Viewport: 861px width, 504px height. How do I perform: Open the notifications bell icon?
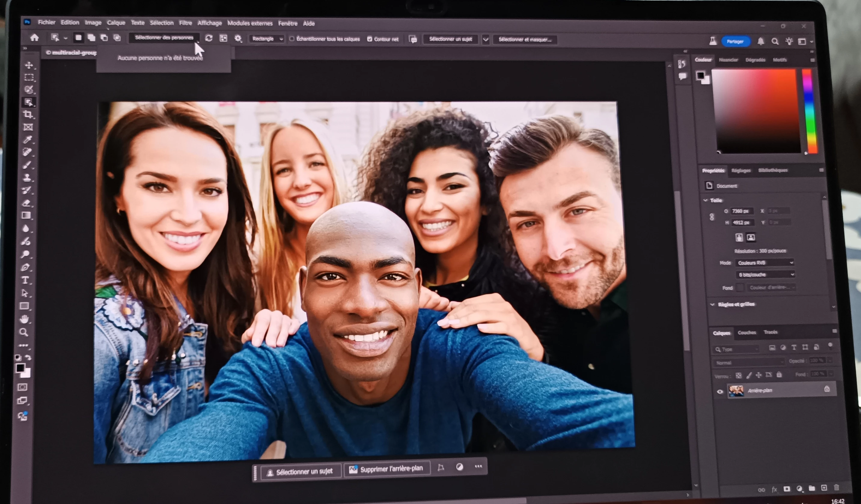(761, 42)
